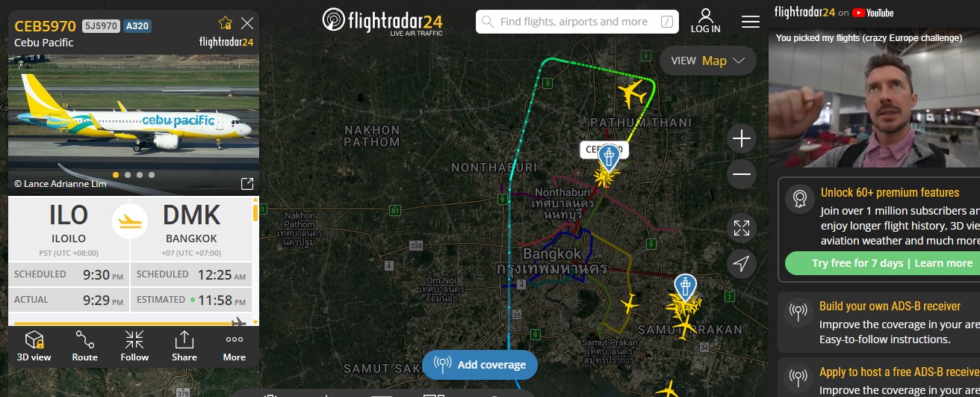Open the 3D view of the flight
The width and height of the screenshot is (980, 397).
pyautogui.click(x=34, y=346)
